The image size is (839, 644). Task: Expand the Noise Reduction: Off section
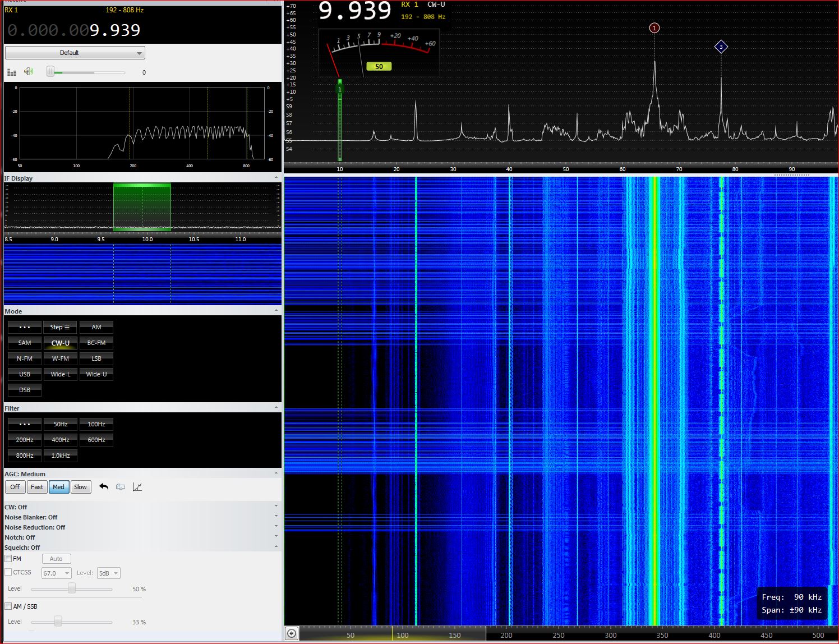coord(276,527)
